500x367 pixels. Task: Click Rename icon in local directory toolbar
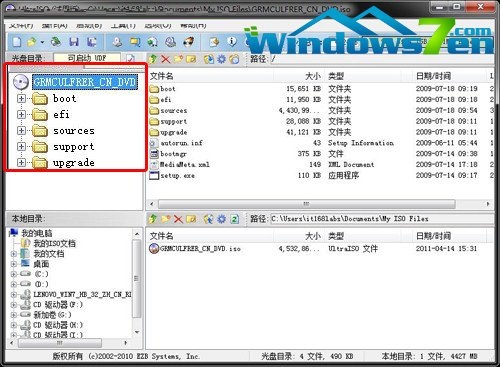[191, 219]
